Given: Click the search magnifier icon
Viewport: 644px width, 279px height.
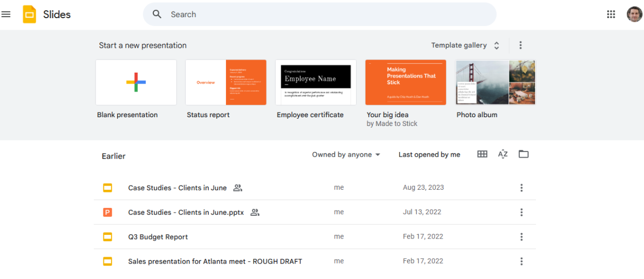Looking at the screenshot, I should (157, 15).
